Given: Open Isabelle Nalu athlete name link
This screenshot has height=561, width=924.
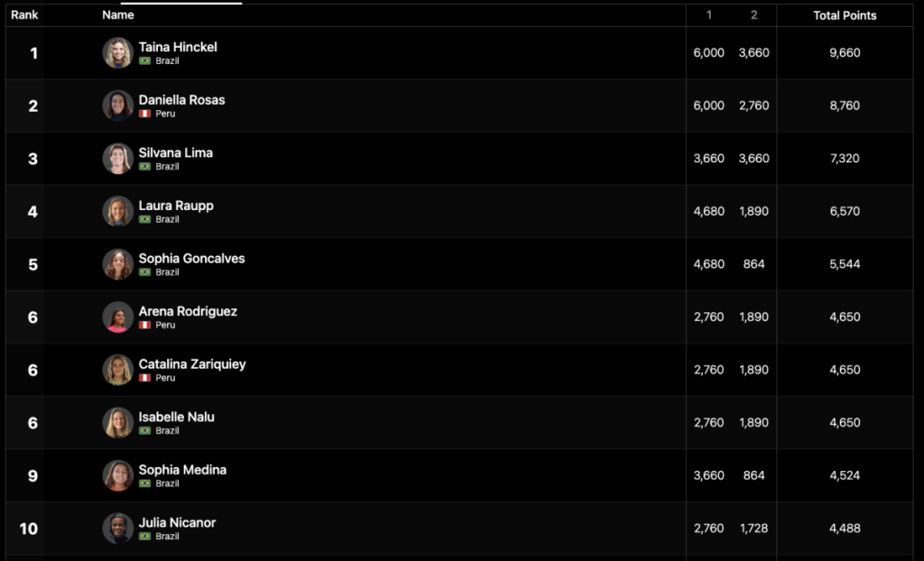Looking at the screenshot, I should (176, 417).
